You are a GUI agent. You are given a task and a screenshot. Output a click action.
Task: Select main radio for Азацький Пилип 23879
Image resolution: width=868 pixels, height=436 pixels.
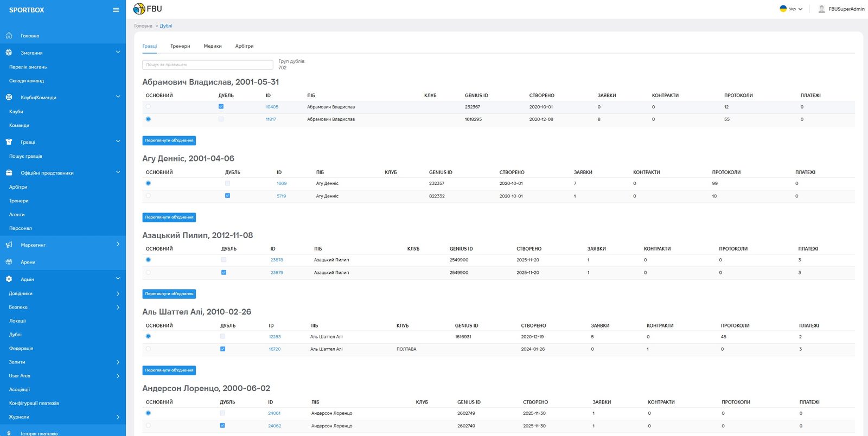click(x=148, y=272)
